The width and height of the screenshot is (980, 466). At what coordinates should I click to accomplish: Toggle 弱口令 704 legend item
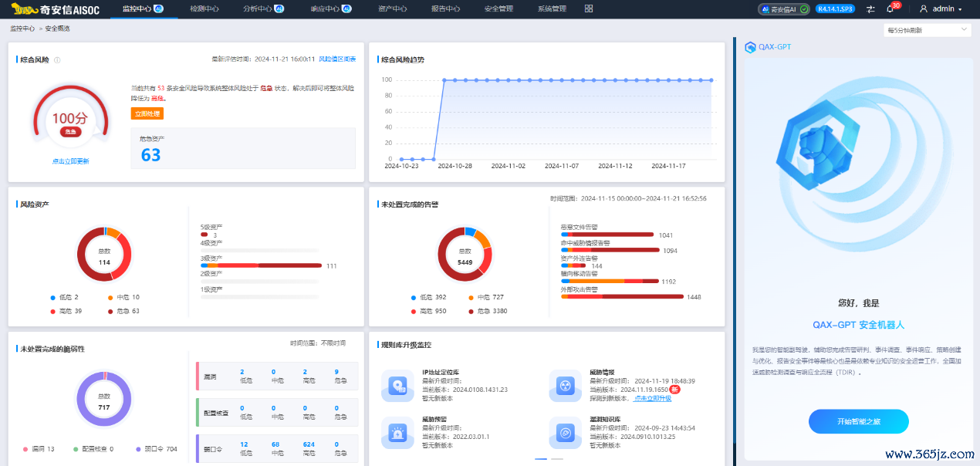[x=156, y=449]
